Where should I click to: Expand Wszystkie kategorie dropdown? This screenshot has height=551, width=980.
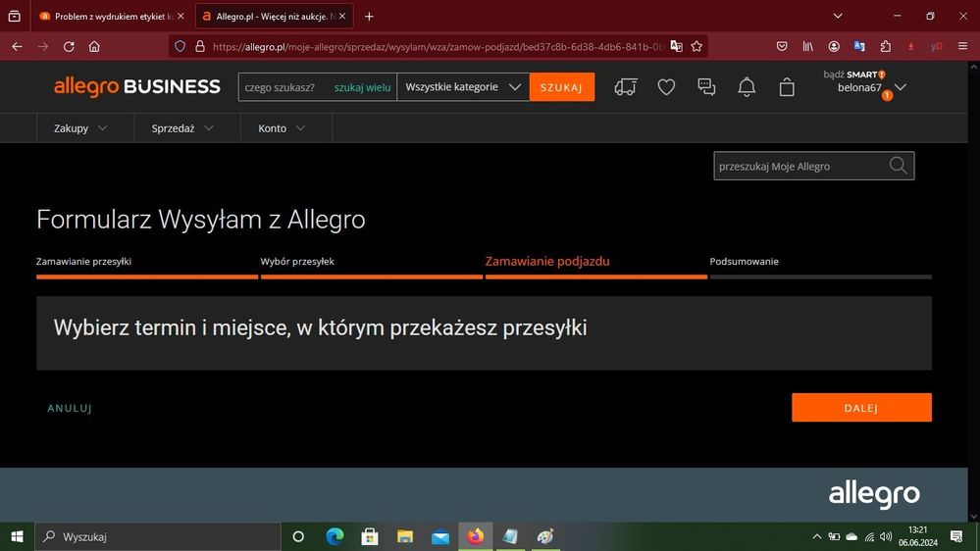[x=463, y=87]
